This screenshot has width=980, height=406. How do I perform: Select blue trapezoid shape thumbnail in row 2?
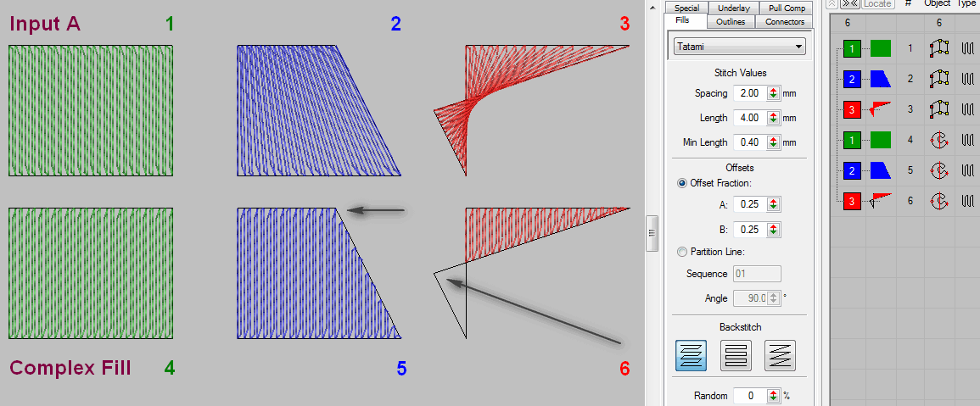pos(881,79)
